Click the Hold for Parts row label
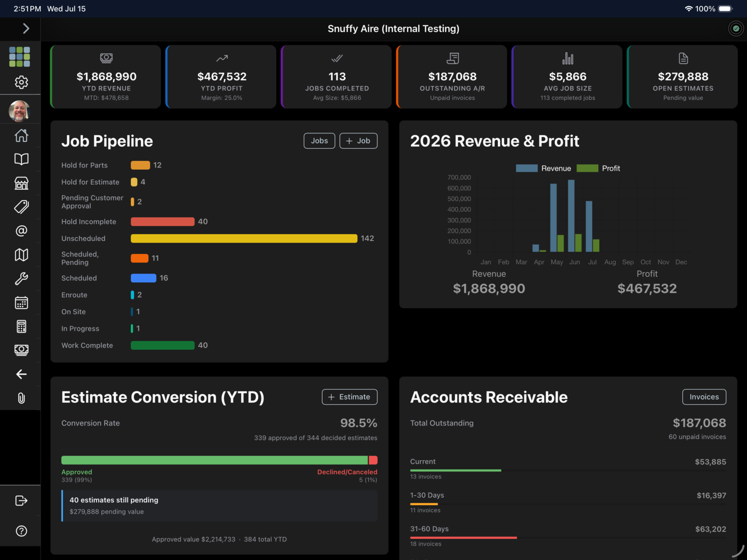The image size is (747, 560). click(84, 165)
